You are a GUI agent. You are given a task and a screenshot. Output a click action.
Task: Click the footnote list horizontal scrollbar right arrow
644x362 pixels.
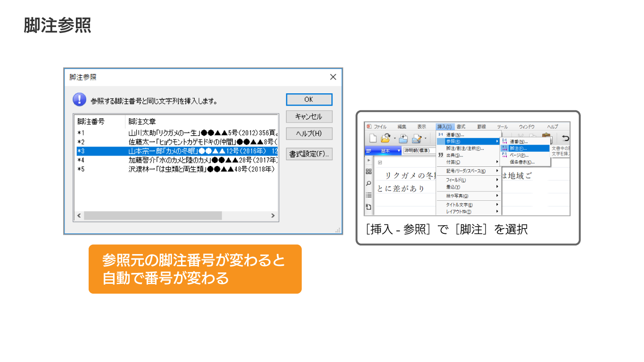click(273, 216)
